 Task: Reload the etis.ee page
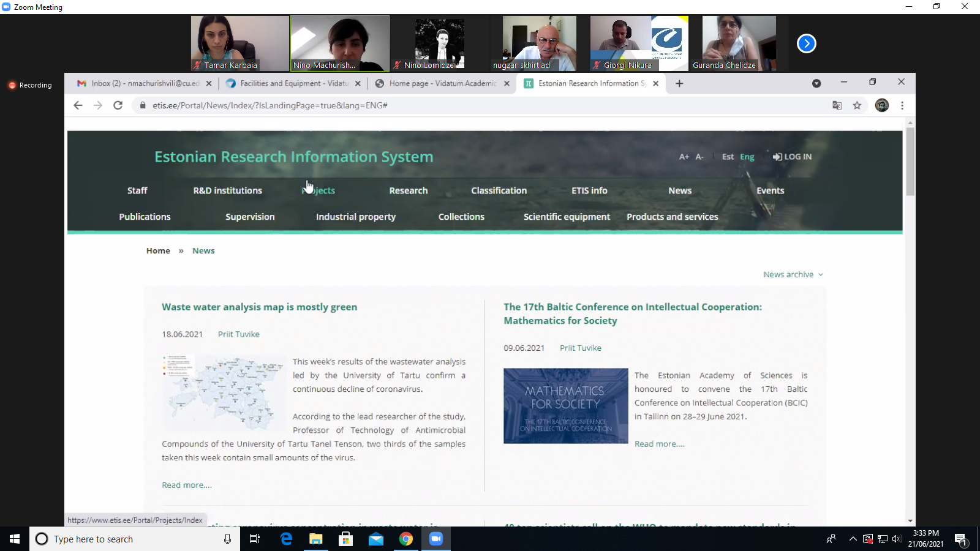(x=118, y=105)
